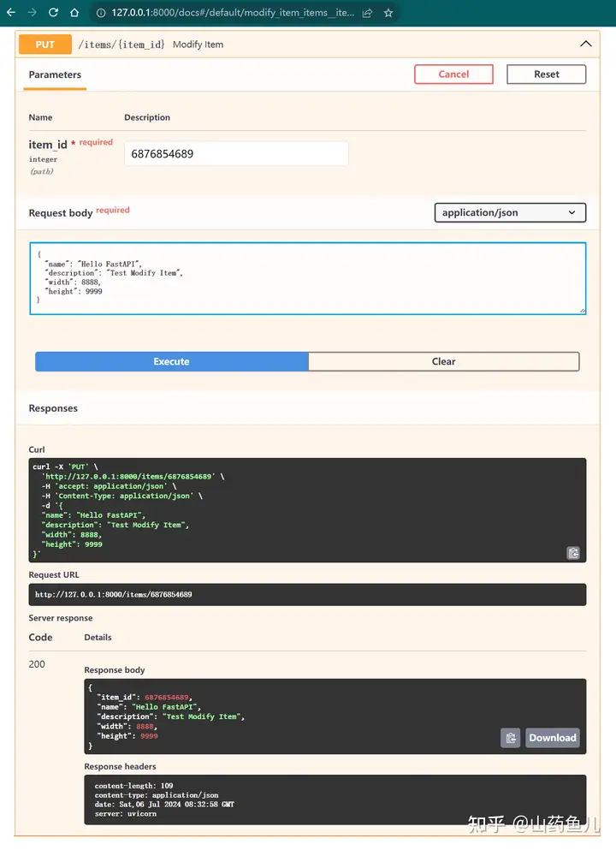Select the orange PUT method badge
The width and height of the screenshot is (616, 850).
pos(45,45)
